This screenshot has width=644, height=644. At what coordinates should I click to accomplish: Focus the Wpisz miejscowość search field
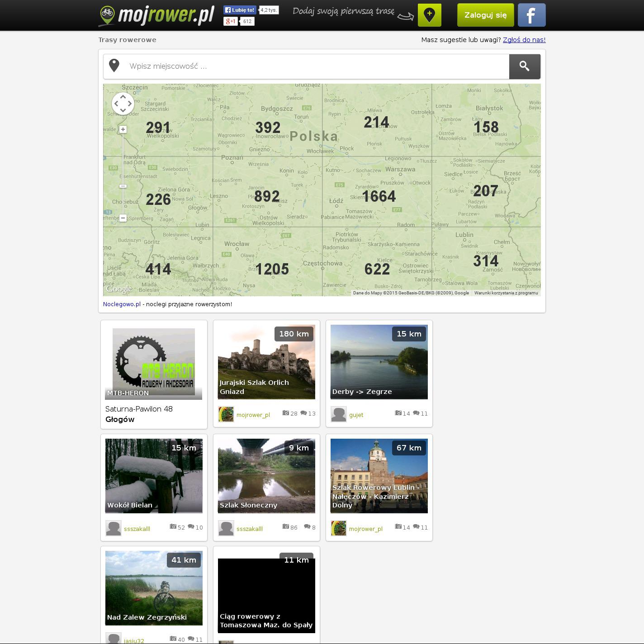(x=317, y=66)
